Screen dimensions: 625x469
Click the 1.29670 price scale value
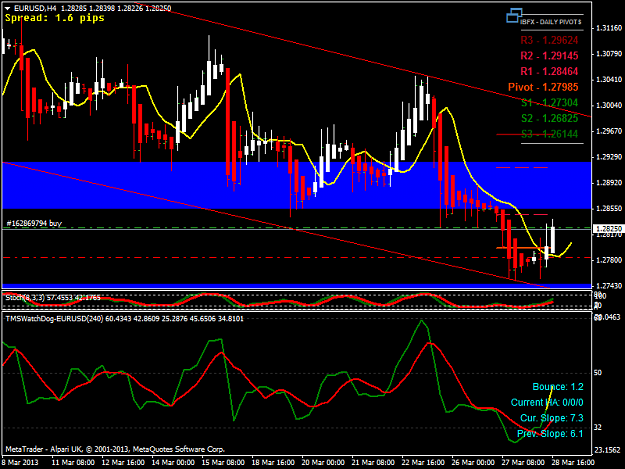609,131
